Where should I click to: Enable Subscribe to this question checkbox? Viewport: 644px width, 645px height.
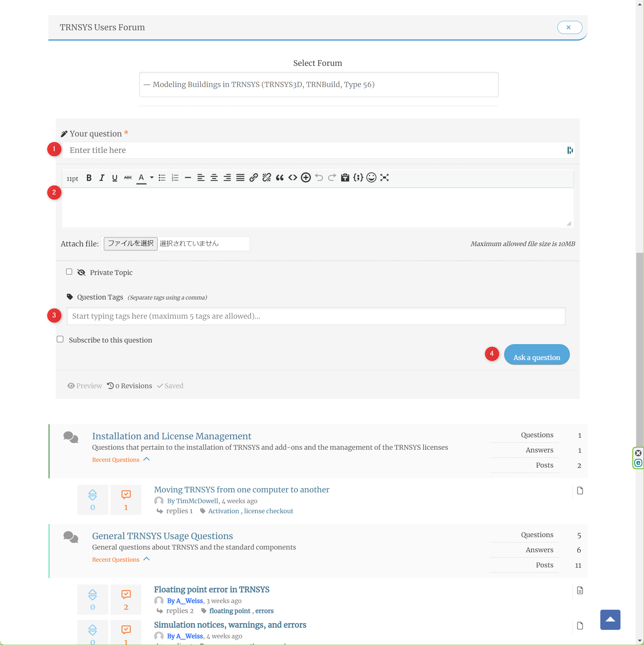tap(60, 339)
